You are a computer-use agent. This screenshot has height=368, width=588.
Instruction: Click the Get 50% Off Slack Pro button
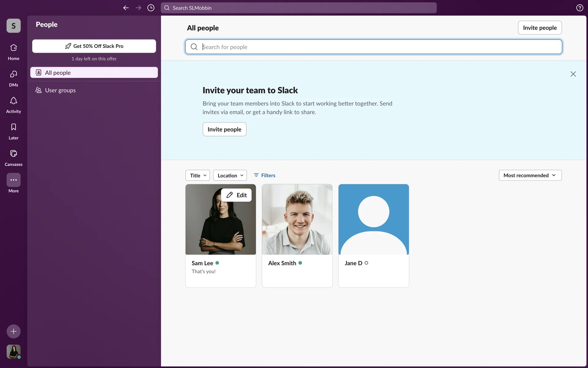pos(94,46)
